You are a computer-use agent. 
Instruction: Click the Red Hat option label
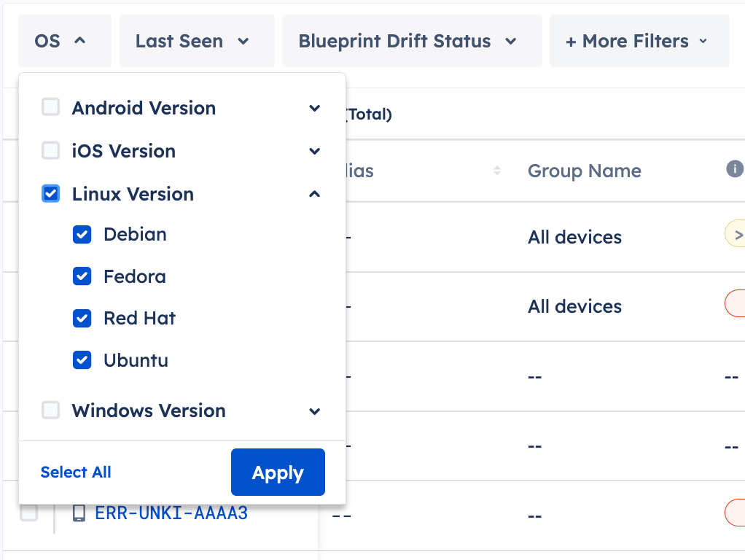click(140, 318)
